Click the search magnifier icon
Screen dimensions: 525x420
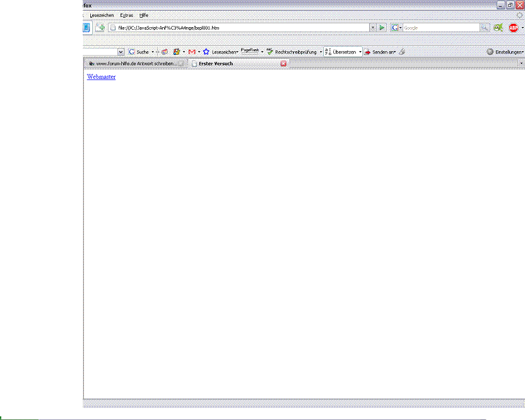tap(485, 28)
